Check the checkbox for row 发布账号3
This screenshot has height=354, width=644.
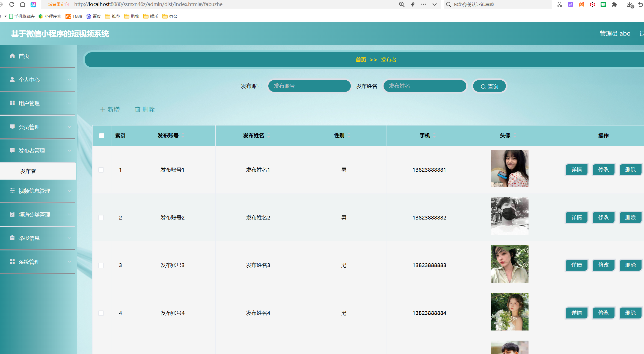point(101,265)
